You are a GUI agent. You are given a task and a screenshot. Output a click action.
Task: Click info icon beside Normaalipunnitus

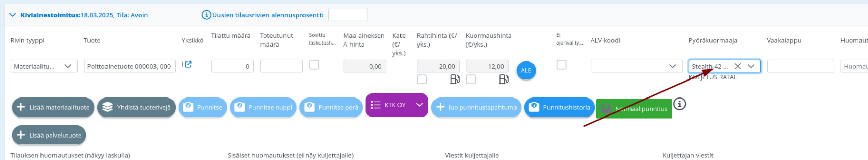click(x=679, y=104)
